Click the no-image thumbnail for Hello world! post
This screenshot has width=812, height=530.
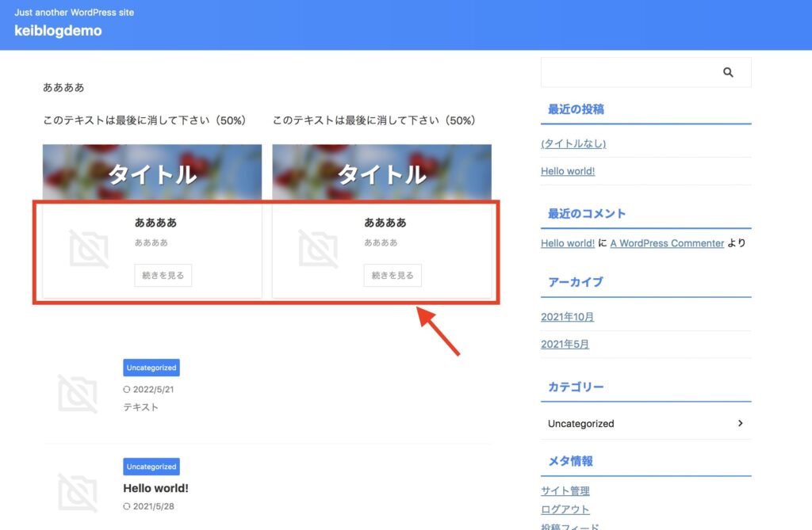point(78,493)
